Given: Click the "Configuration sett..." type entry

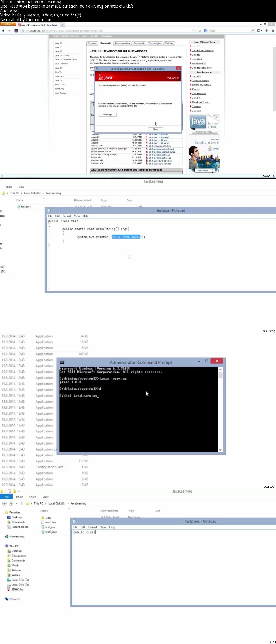Looking at the screenshot, I should coord(50,467).
